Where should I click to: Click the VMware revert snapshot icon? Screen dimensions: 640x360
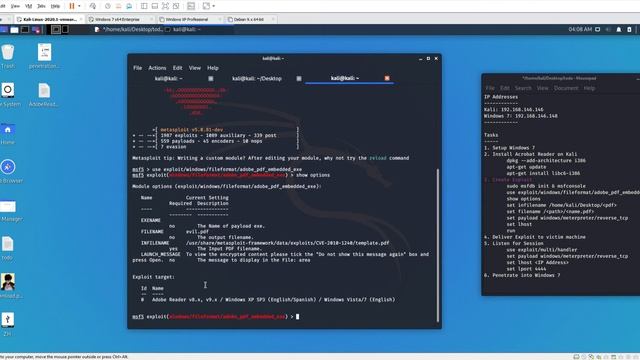tap(118, 6)
